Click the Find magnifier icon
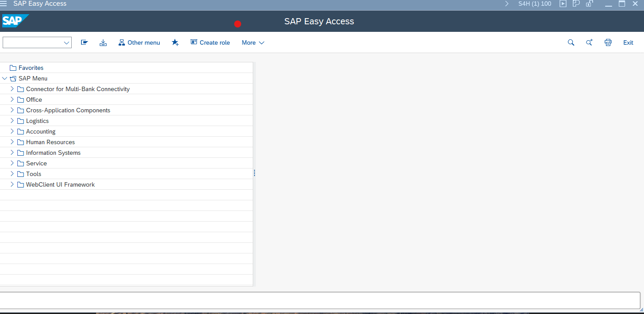The image size is (644, 314). pos(571,42)
